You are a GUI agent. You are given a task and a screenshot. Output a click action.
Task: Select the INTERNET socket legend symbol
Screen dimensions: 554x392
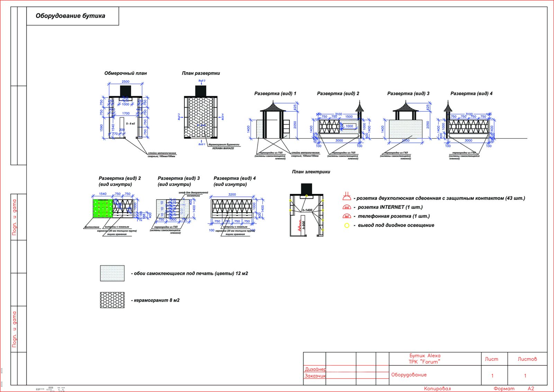coord(347,207)
